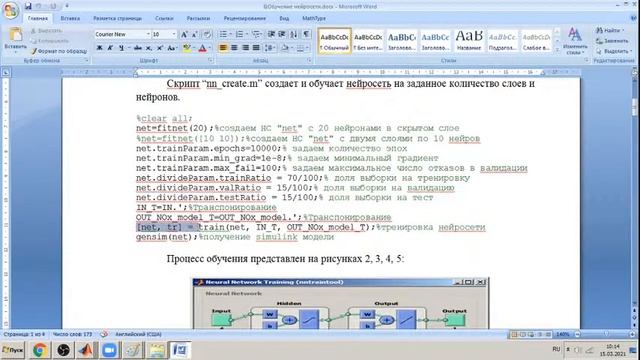The width and height of the screenshot is (640, 360).
Task: Open Chrome from the taskbar
Action: pos(40,350)
